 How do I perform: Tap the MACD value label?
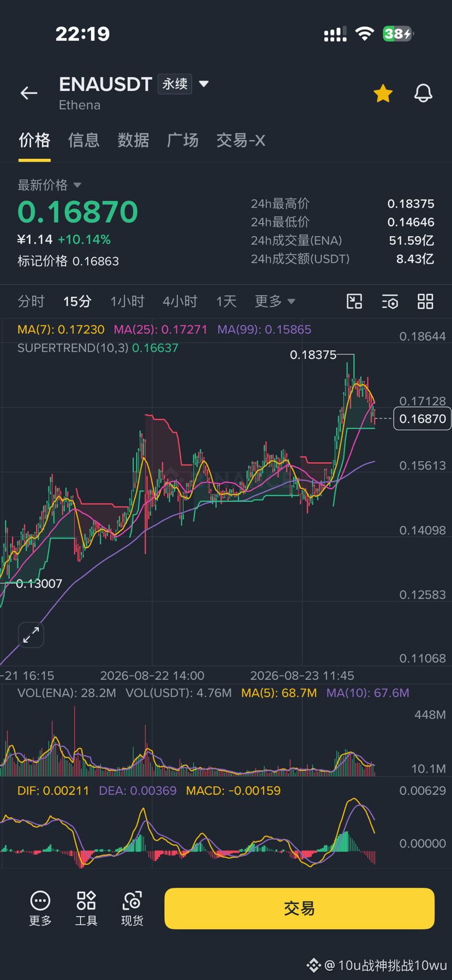coord(233,791)
